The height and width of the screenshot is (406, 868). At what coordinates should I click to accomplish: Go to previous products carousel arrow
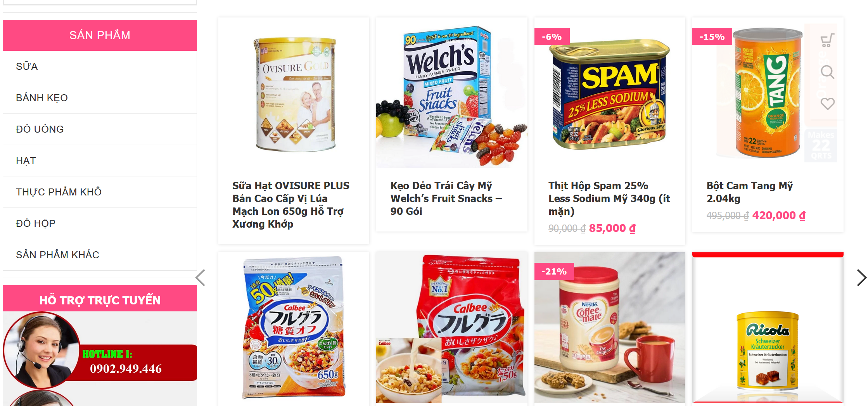click(201, 278)
